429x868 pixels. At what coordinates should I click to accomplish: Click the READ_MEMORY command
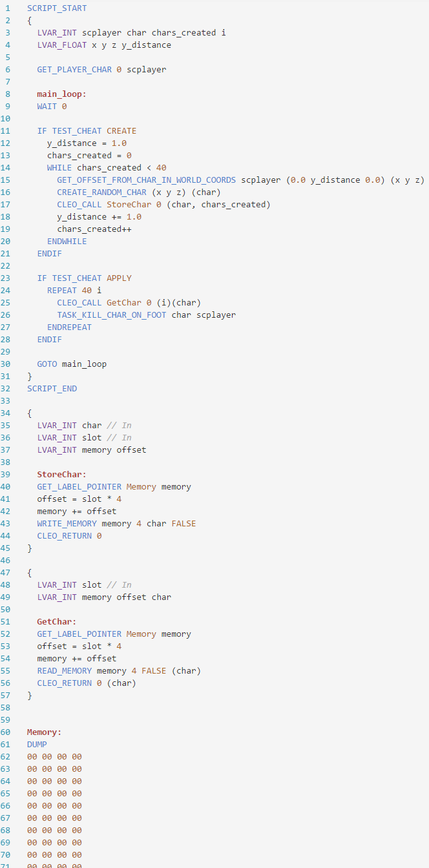click(65, 671)
